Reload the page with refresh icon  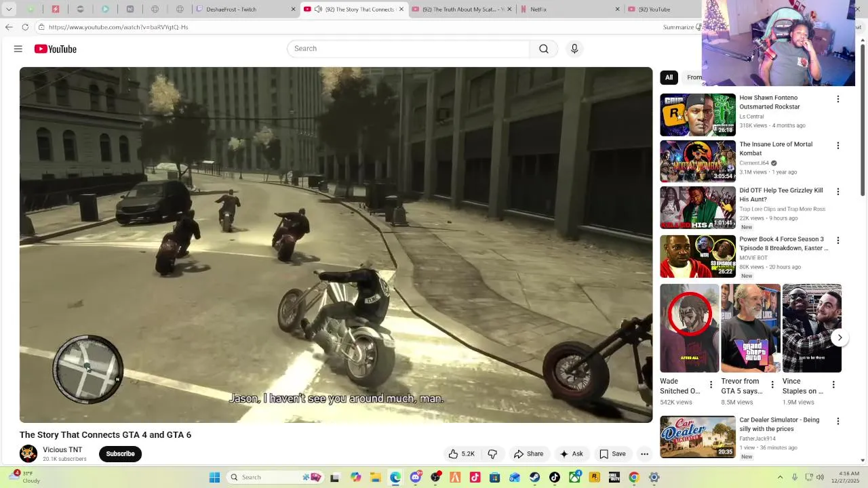(25, 27)
